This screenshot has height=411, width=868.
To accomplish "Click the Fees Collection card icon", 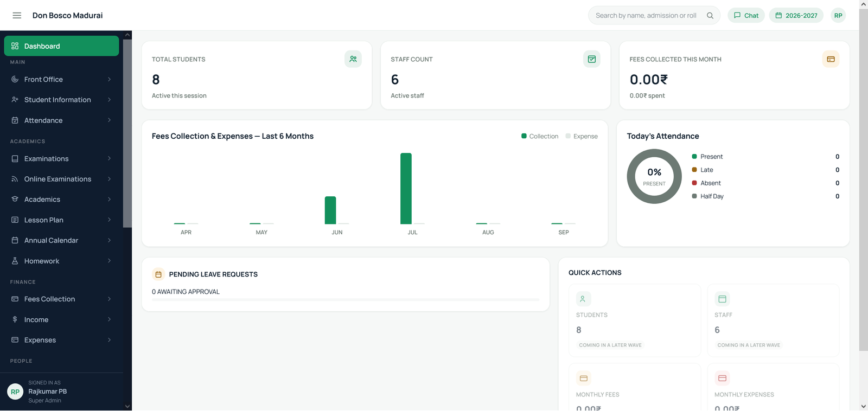I will tap(15, 299).
